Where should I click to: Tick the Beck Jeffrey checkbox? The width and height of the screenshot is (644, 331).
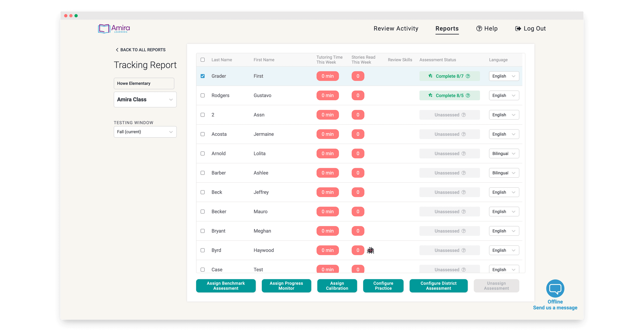pyautogui.click(x=202, y=192)
